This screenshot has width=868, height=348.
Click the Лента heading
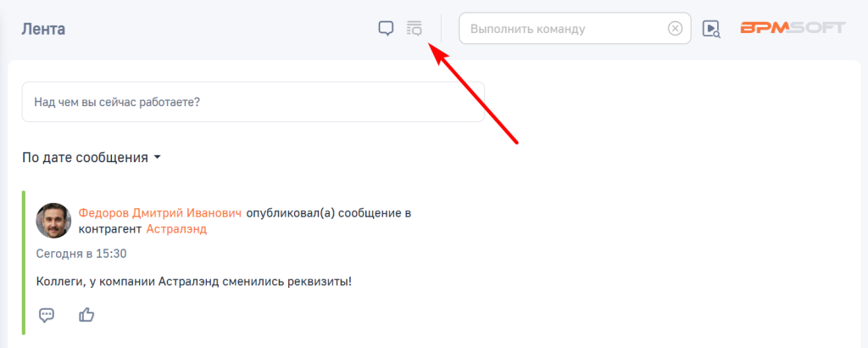pyautogui.click(x=43, y=29)
